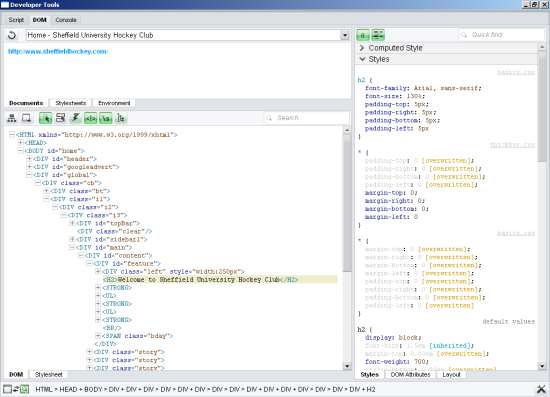The height and width of the screenshot is (397, 550).
Task: Click the green status icon in bottom bar
Action: pos(24,389)
